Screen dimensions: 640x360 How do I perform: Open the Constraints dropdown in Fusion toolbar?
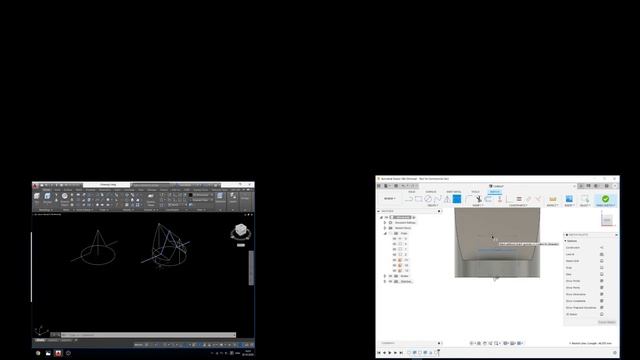518,205
